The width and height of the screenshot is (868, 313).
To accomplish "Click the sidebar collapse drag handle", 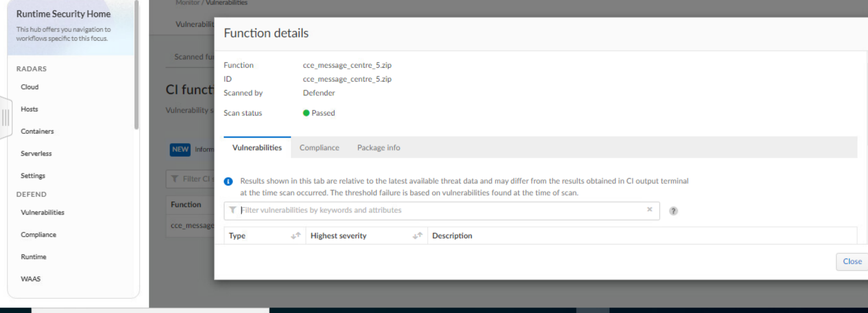I will 5,118.
